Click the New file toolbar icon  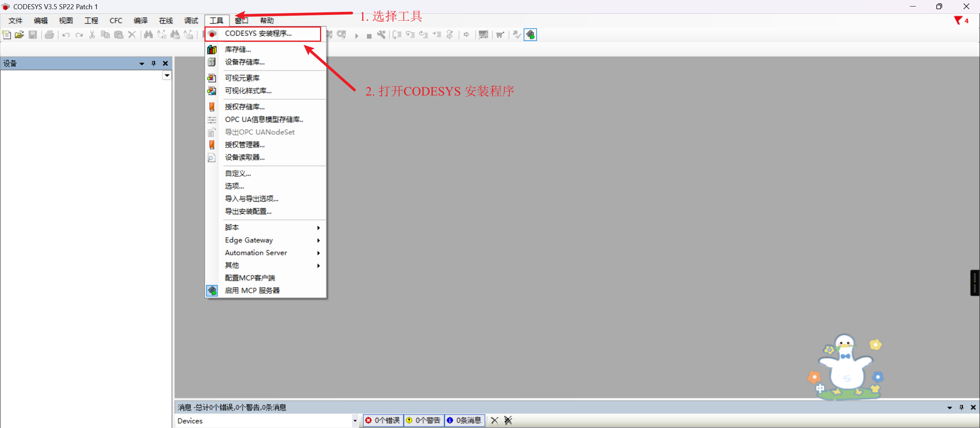pyautogui.click(x=7, y=35)
